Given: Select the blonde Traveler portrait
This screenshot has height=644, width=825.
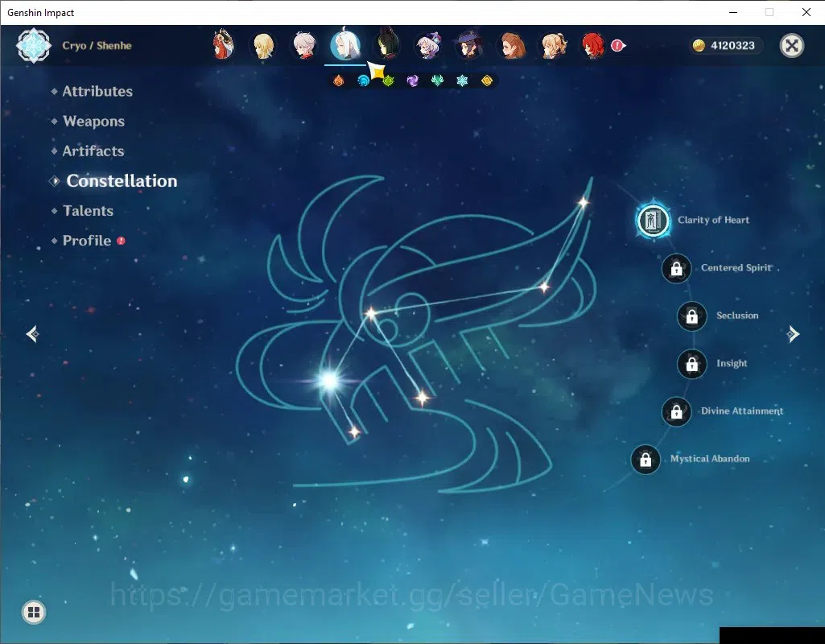Looking at the screenshot, I should (x=264, y=46).
